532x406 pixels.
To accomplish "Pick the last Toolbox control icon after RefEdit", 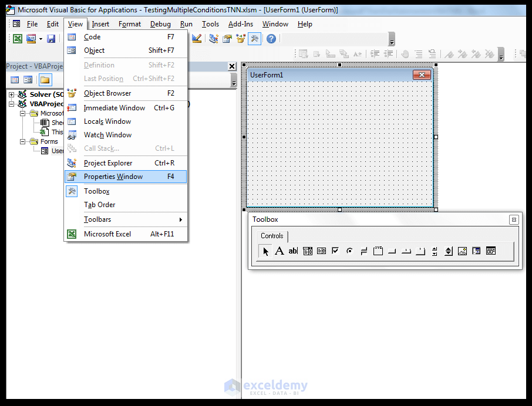I will click(x=491, y=251).
